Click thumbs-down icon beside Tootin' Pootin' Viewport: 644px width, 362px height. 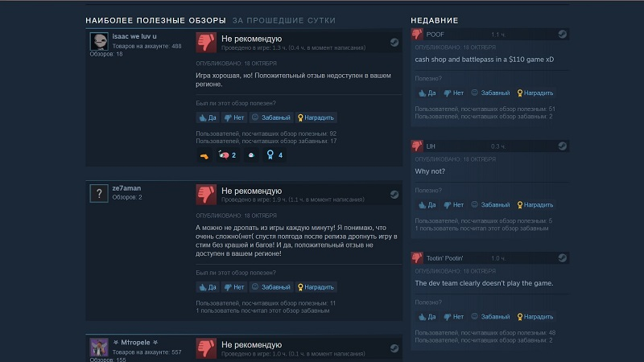(x=417, y=257)
